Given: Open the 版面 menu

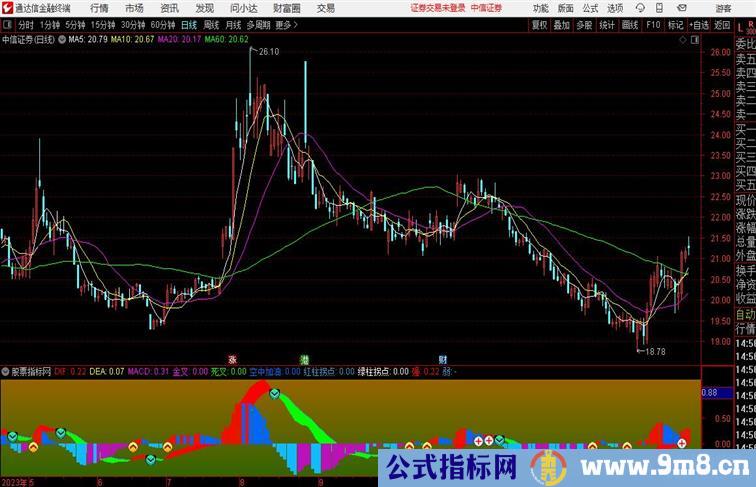Looking at the screenshot, I should tap(566, 8).
